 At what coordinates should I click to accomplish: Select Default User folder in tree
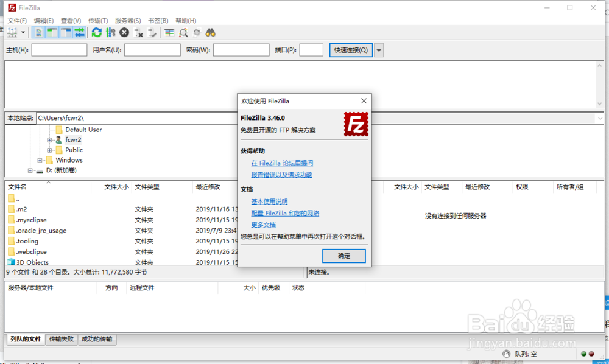(x=83, y=130)
